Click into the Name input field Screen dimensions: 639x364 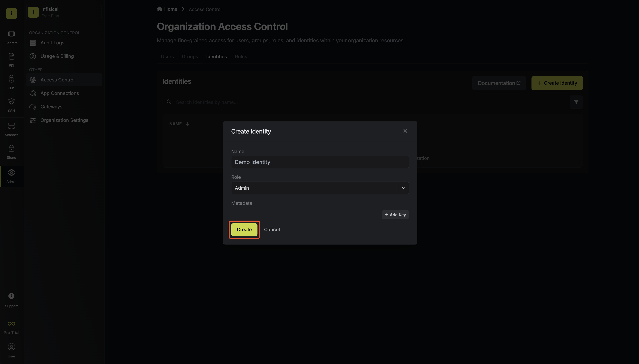(320, 162)
